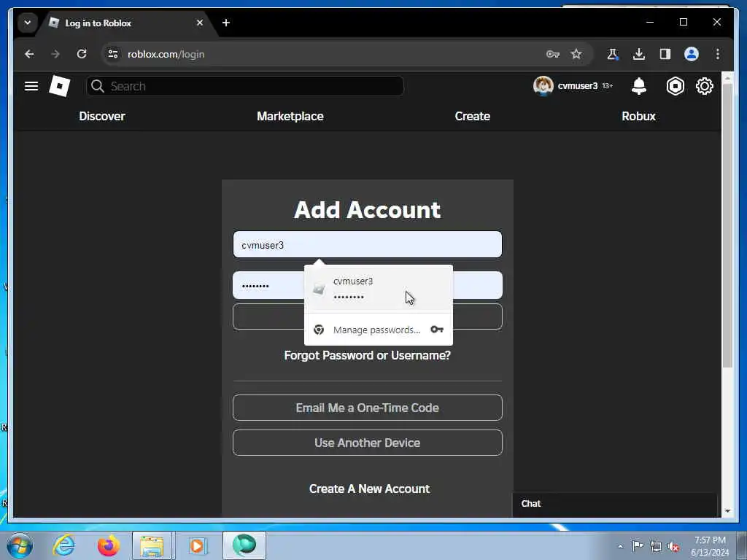Open the Robux balance icon
Viewport: 747px width, 560px height.
[675, 86]
